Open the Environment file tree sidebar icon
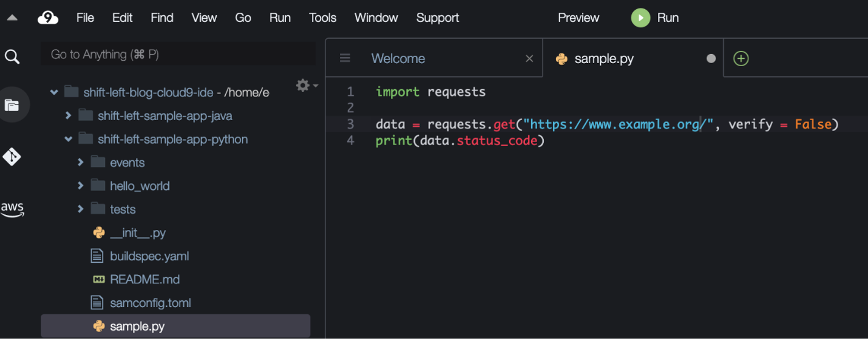The width and height of the screenshot is (868, 341). tap(12, 105)
